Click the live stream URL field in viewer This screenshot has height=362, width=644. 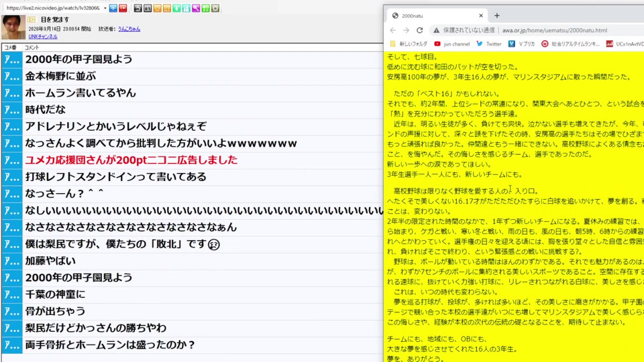[x=54, y=8]
